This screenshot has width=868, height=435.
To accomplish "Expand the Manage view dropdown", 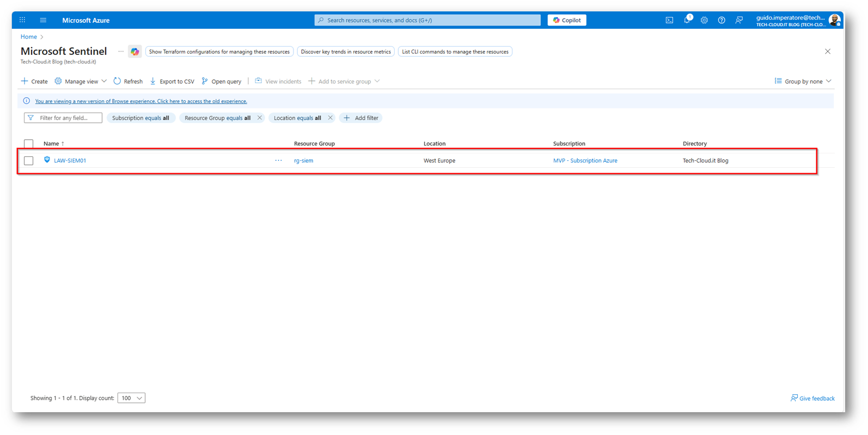I will tap(80, 81).
